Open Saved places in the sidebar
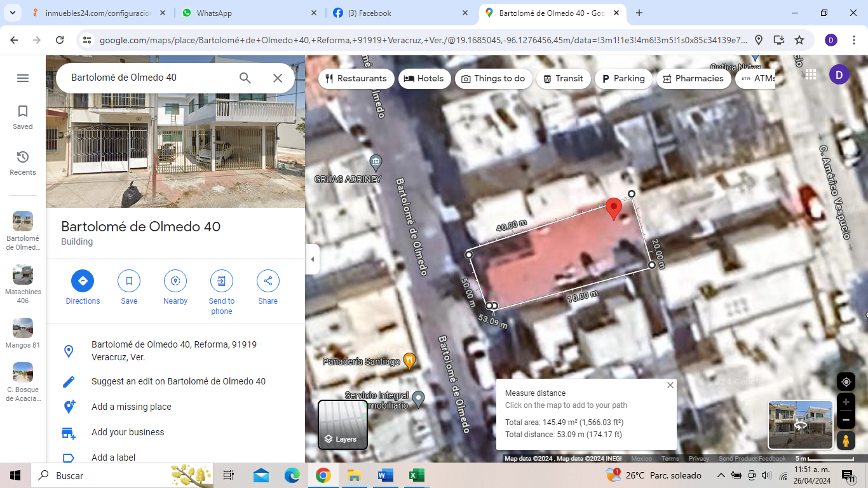 coord(23,118)
